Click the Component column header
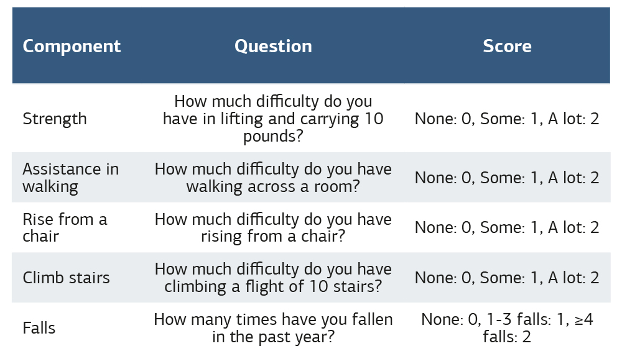 (x=72, y=46)
